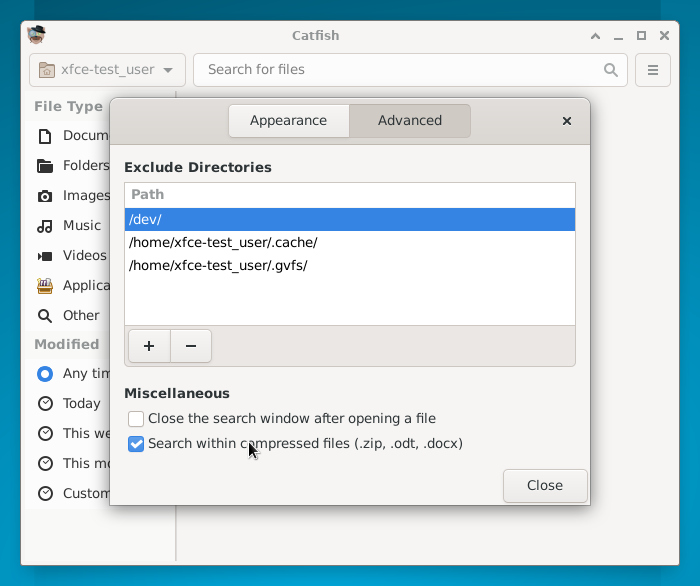This screenshot has height=586, width=700.
Task: Click the Catfish app icon in title bar
Action: coord(37,35)
